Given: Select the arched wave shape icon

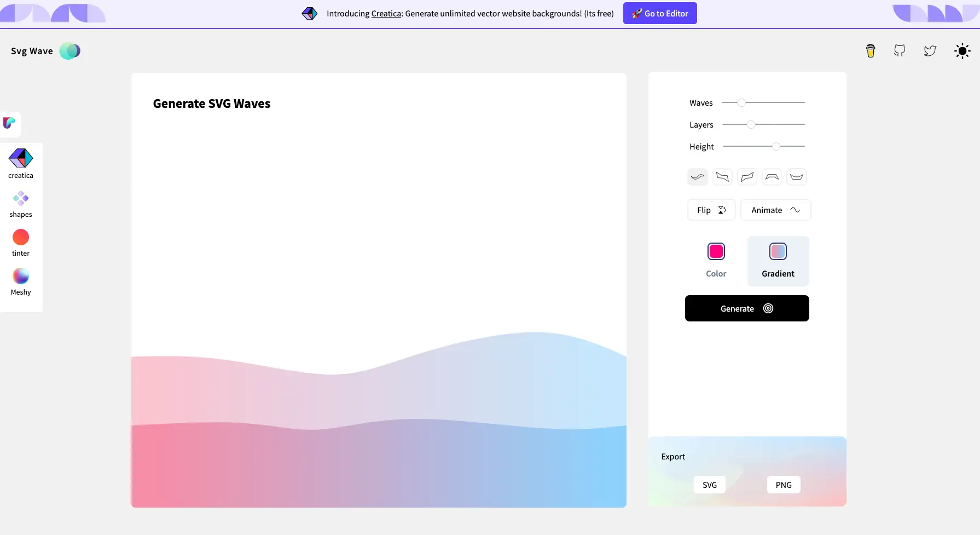Looking at the screenshot, I should tap(772, 177).
